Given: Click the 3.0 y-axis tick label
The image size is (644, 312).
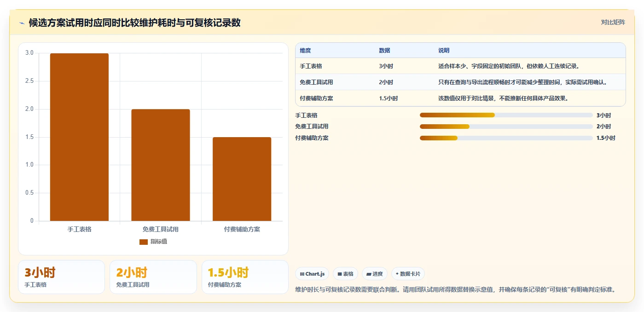Looking at the screenshot, I should click(x=29, y=53).
